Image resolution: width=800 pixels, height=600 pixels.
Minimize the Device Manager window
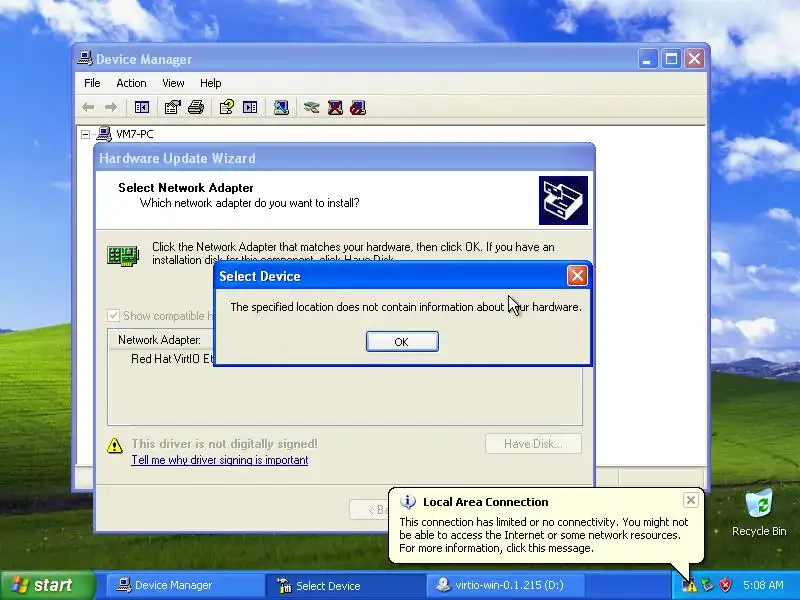click(647, 59)
